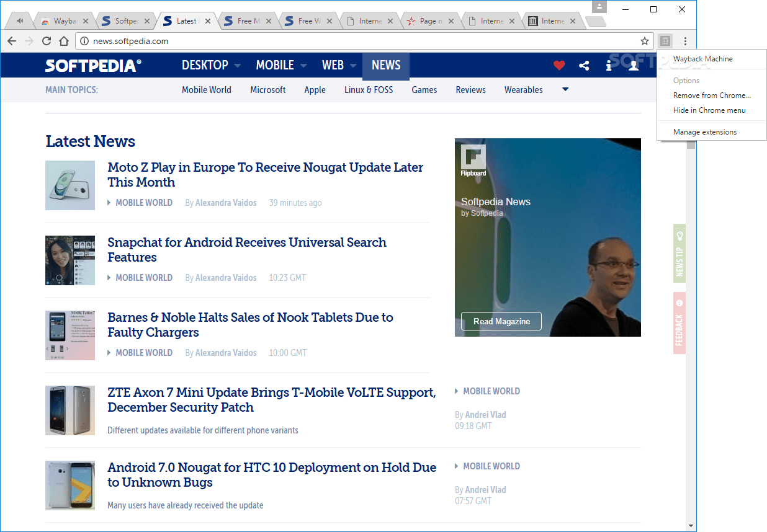Click the Chrome profile avatar button
Screen dimensions: 767x532
coord(599,7)
